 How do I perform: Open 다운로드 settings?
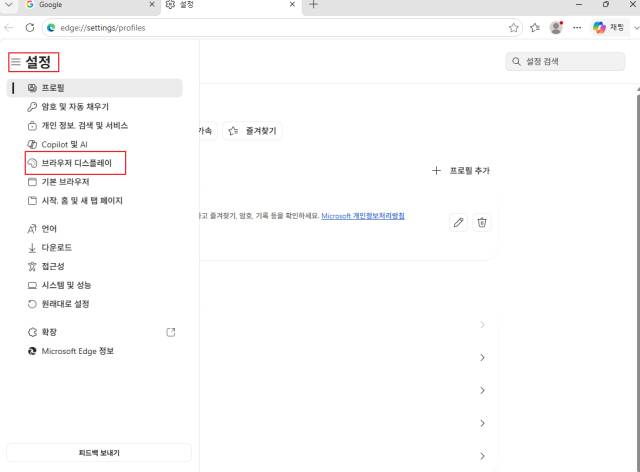(x=49, y=247)
